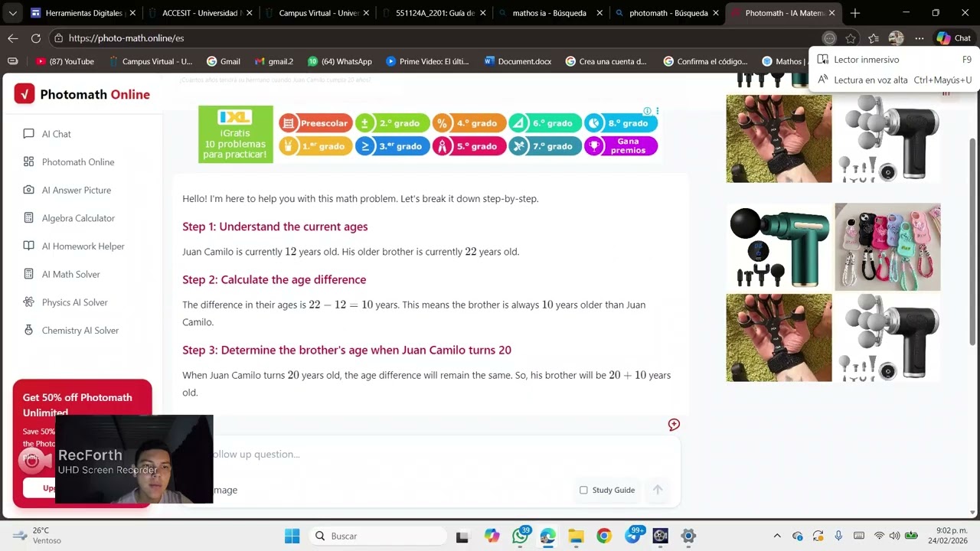Open Copilot Chat button
This screenshot has height=551, width=980.
tap(954, 38)
